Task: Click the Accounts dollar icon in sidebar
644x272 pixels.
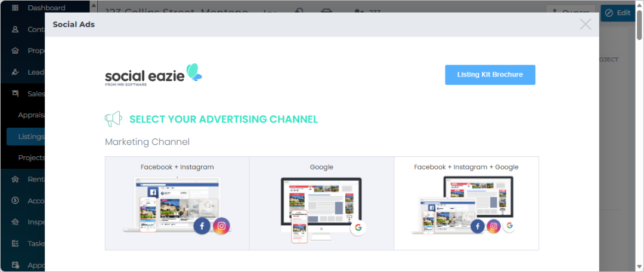Action: click(15, 200)
